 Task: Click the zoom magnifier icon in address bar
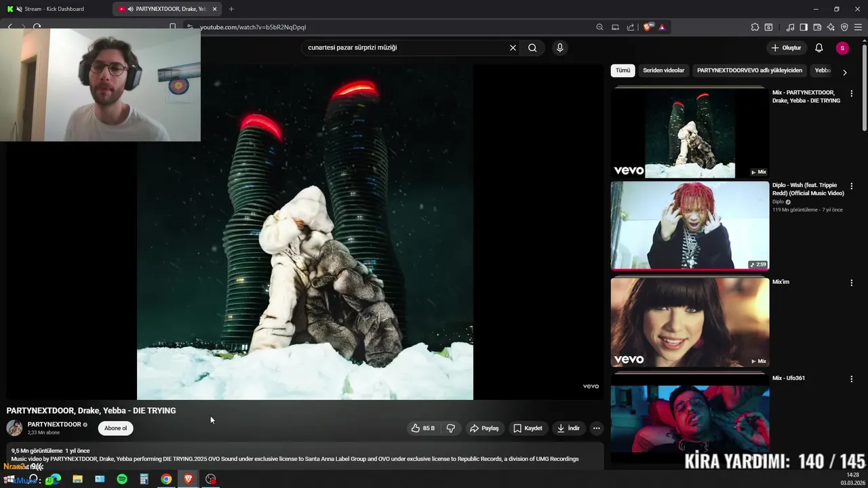(x=599, y=27)
